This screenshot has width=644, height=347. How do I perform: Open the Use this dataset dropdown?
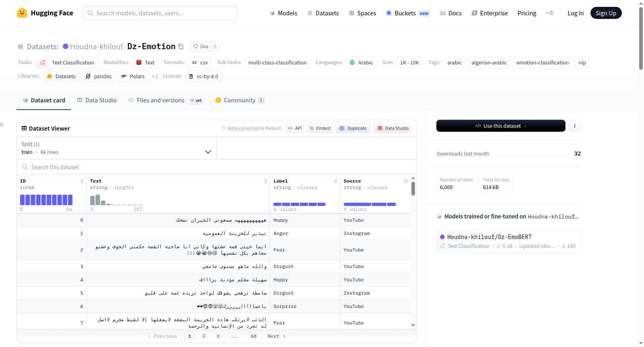pyautogui.click(x=501, y=126)
